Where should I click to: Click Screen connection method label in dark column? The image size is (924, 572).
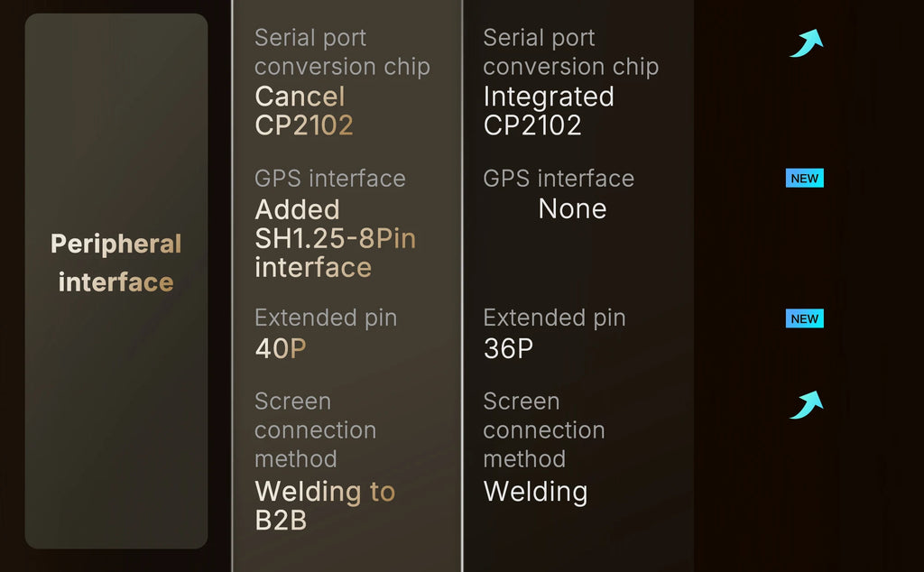tap(544, 430)
